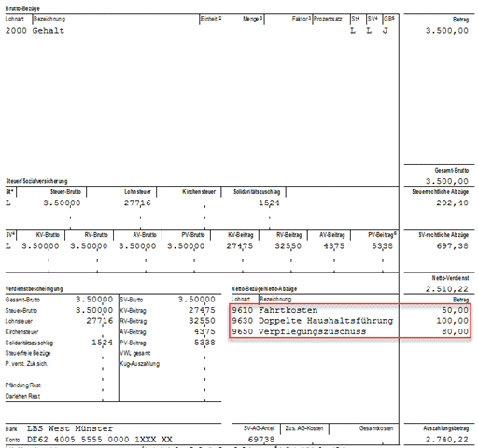Click the Verdienstbescheinigung section heading

click(34, 288)
